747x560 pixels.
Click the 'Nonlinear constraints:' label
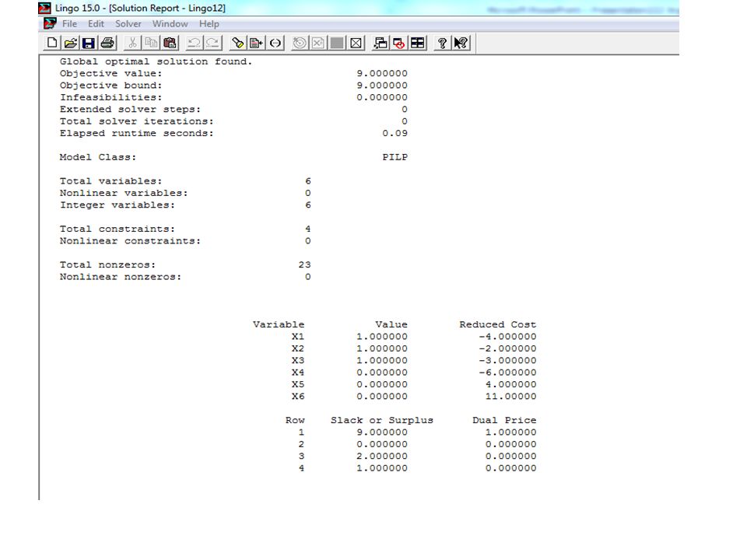pos(130,241)
